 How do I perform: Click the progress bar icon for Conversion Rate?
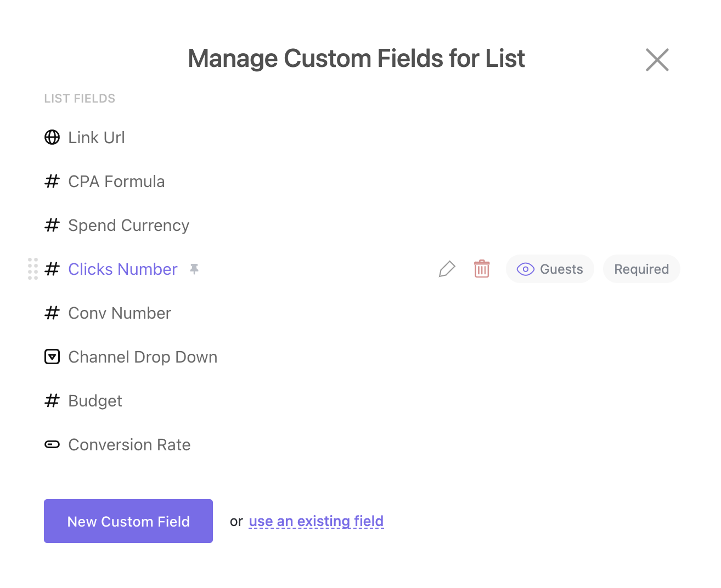point(52,445)
